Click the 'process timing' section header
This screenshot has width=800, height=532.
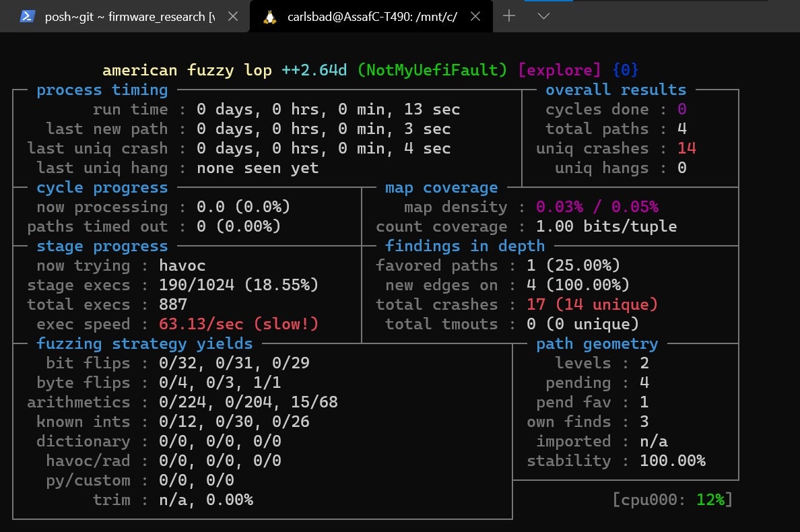(102, 90)
